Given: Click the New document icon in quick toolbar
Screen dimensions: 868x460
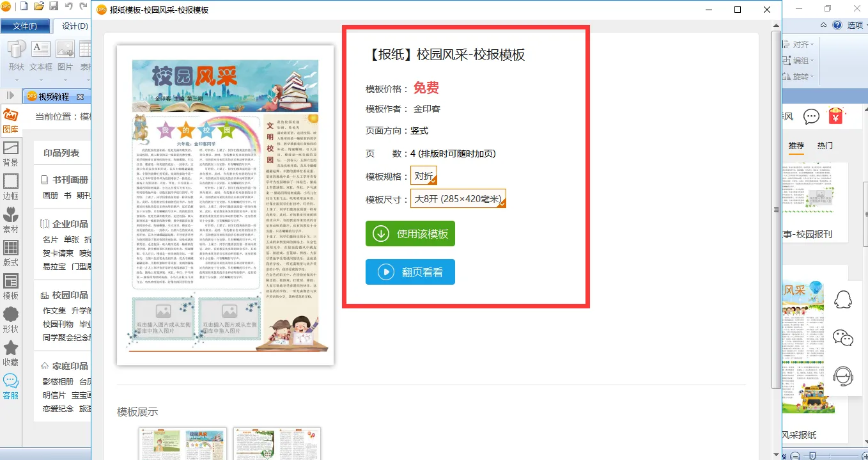Looking at the screenshot, I should pyautogui.click(x=24, y=6).
